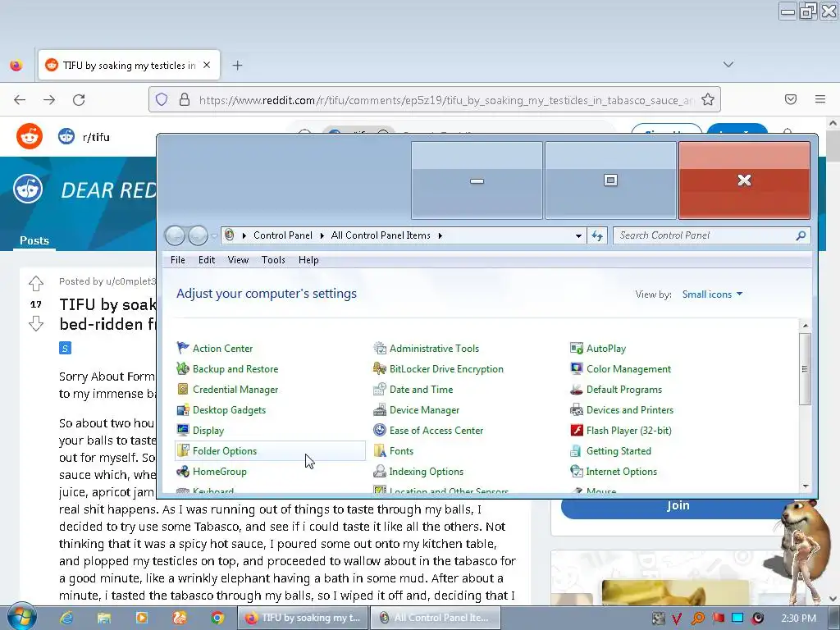This screenshot has height=630, width=840.
Task: Click Control Panel breadcrumb segment
Action: pos(283,235)
